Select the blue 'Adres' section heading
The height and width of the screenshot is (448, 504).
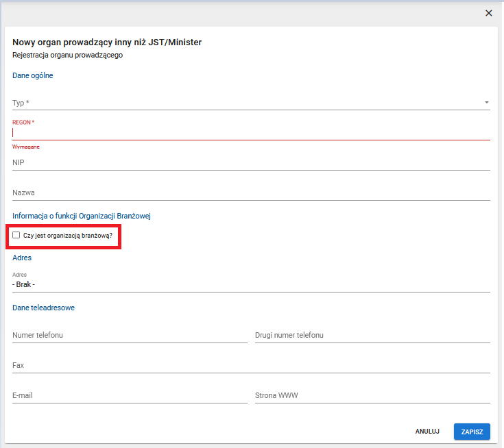point(22,258)
